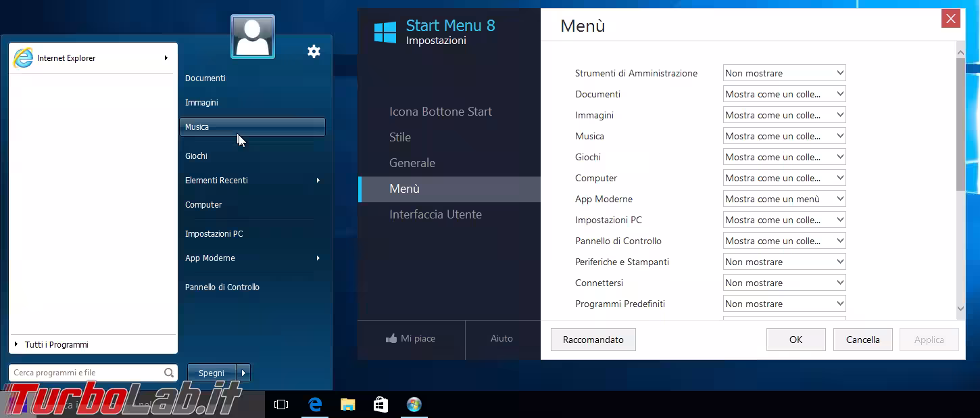Open settings via the gear icon
Image resolution: width=980 pixels, height=418 pixels.
click(x=314, y=51)
